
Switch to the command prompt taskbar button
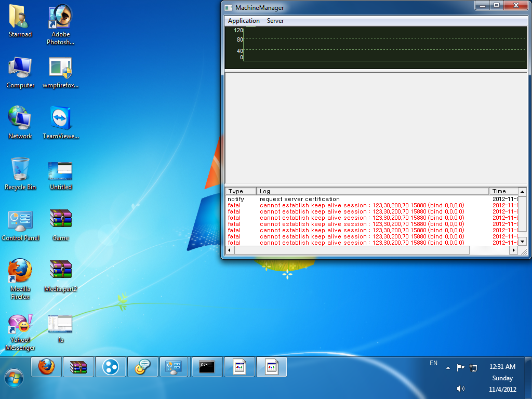[x=207, y=367]
